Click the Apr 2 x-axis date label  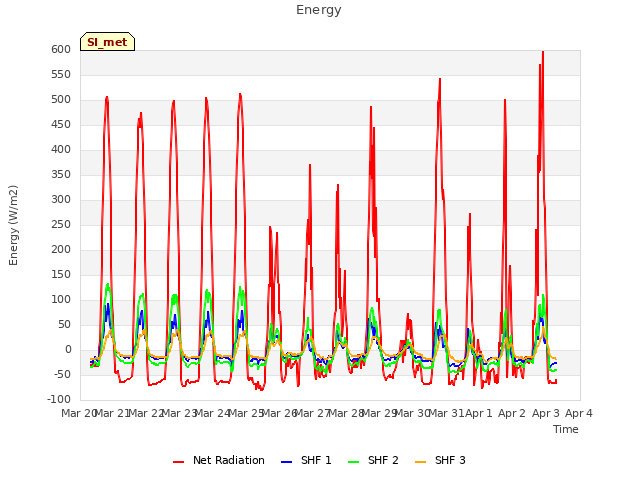[x=512, y=413]
